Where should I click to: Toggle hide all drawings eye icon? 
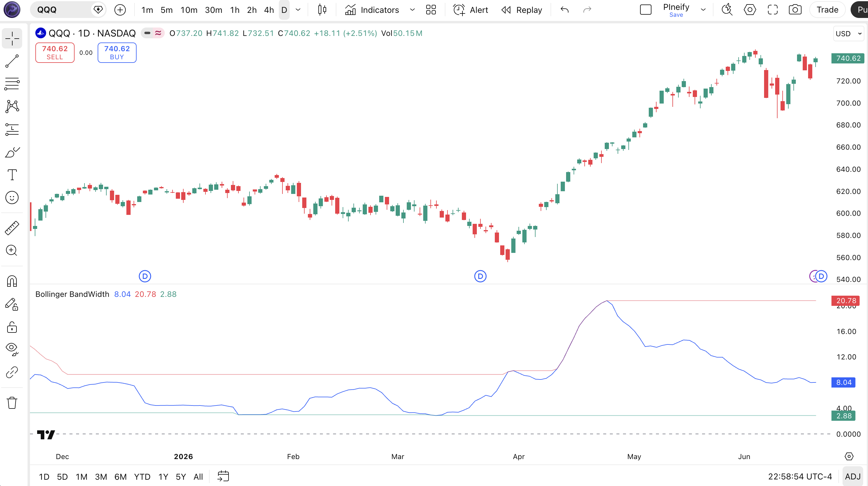click(x=12, y=349)
